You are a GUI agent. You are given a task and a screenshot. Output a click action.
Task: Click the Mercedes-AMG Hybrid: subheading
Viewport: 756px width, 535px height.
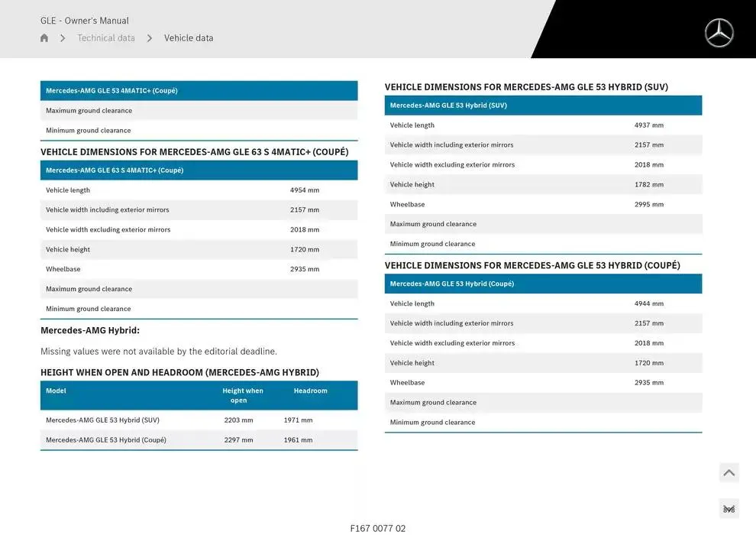click(90, 331)
